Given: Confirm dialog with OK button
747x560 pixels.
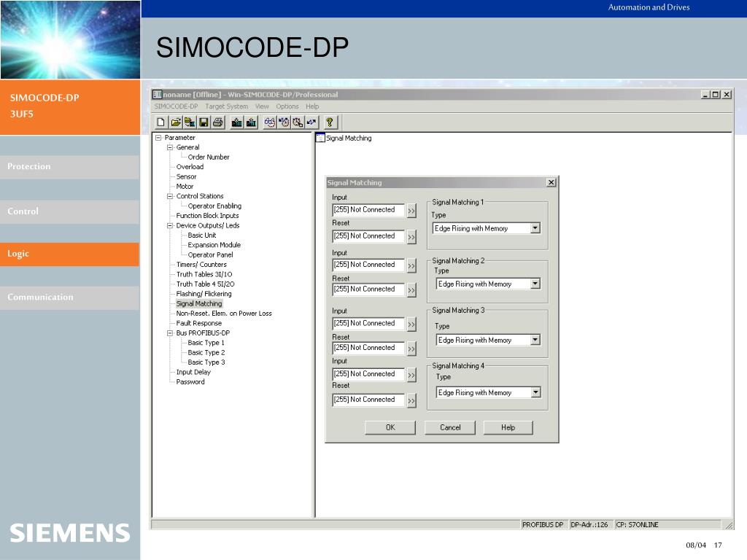Looking at the screenshot, I should [x=390, y=427].
